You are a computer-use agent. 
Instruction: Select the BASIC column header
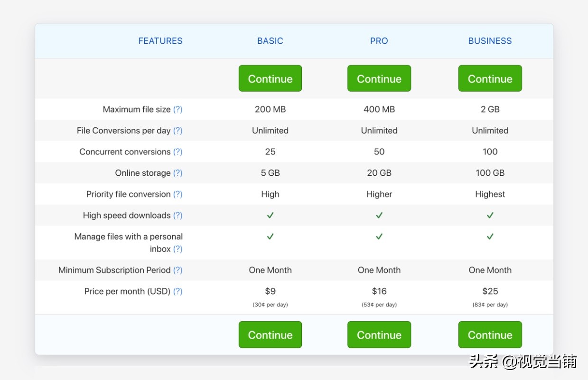coord(270,41)
